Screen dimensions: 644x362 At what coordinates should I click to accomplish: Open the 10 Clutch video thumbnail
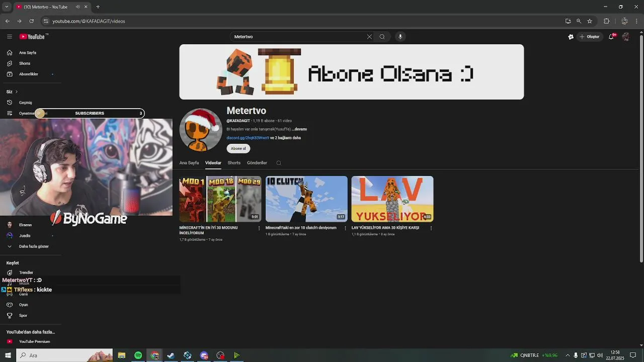(306, 199)
